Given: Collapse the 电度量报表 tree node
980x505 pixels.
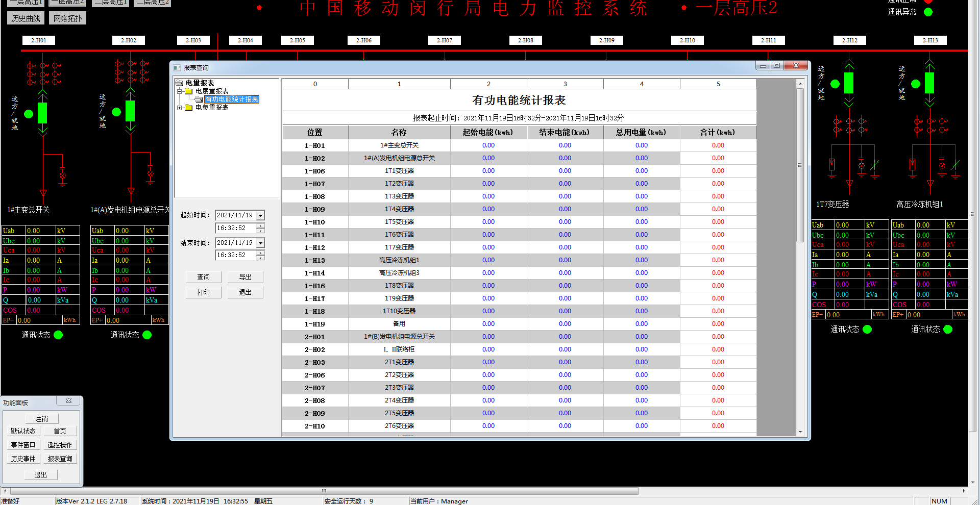Looking at the screenshot, I should pos(180,91).
